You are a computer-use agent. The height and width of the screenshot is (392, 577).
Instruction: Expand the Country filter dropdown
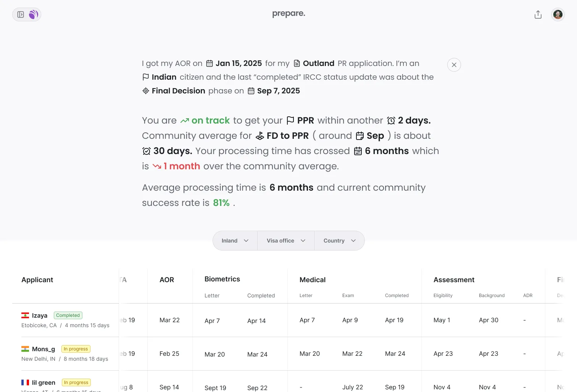pyautogui.click(x=339, y=241)
